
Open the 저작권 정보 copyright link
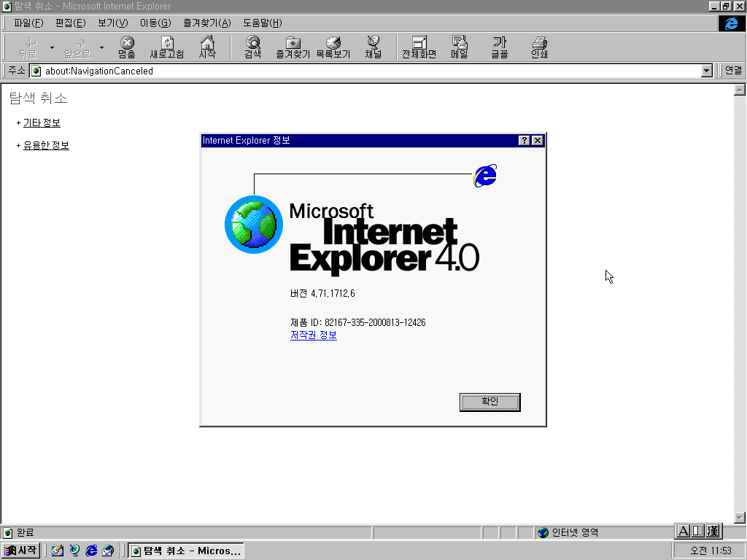pyautogui.click(x=313, y=335)
